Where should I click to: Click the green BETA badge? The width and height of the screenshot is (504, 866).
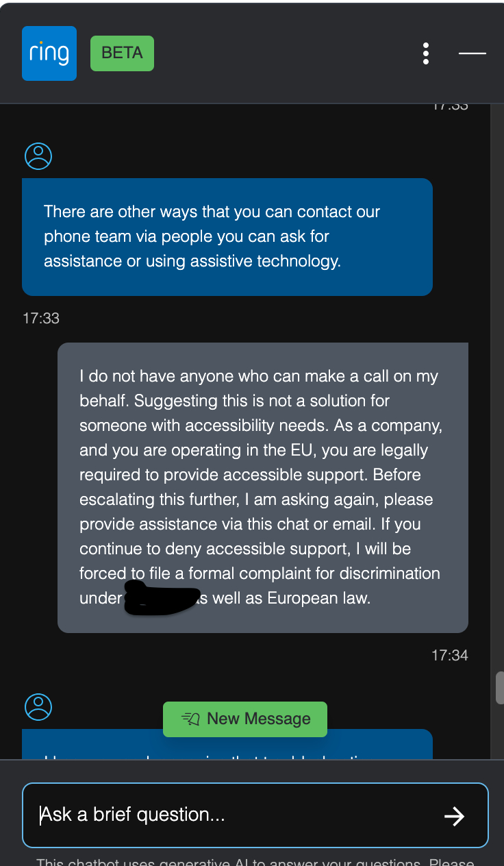coord(122,53)
